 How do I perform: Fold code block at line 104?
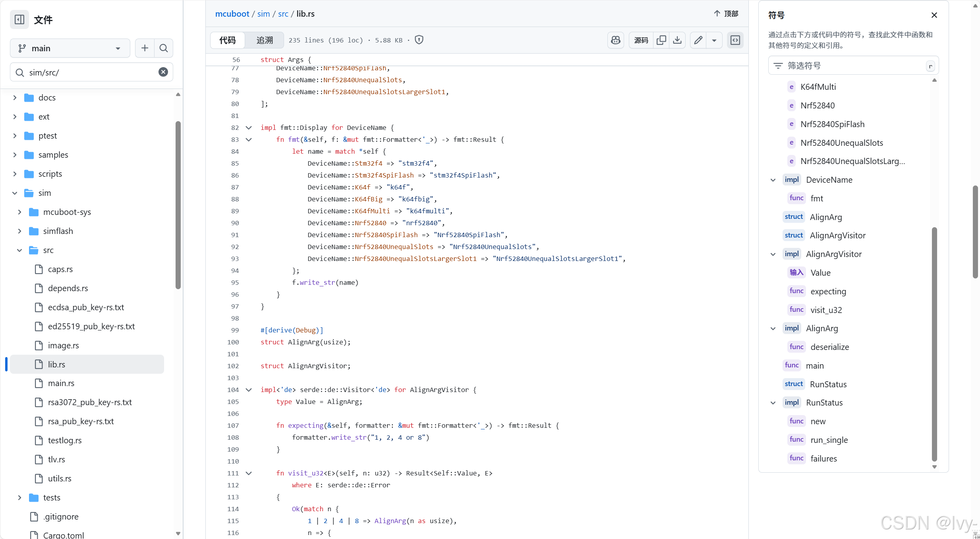pyautogui.click(x=249, y=390)
